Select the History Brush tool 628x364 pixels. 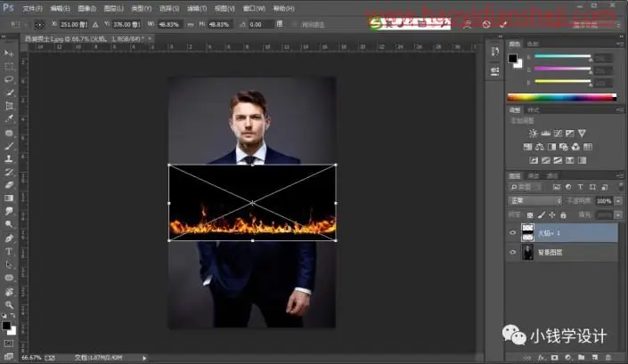click(9, 172)
